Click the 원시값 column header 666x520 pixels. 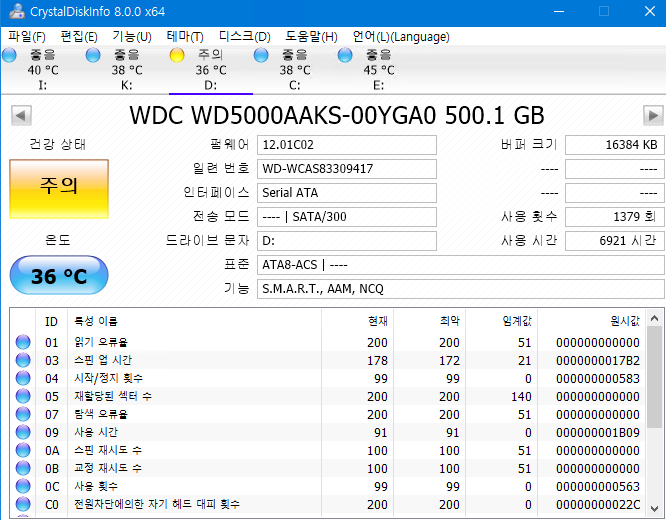tap(625, 321)
